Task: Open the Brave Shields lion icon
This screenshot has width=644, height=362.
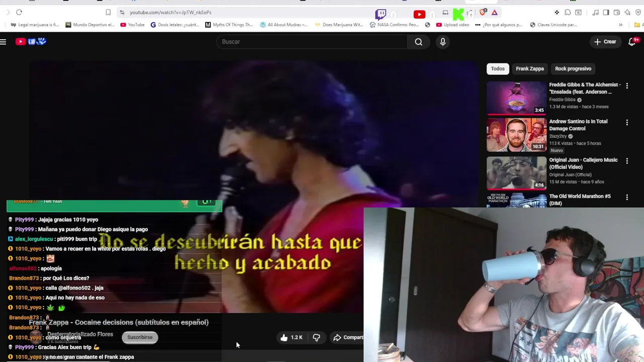Action: pos(483,13)
